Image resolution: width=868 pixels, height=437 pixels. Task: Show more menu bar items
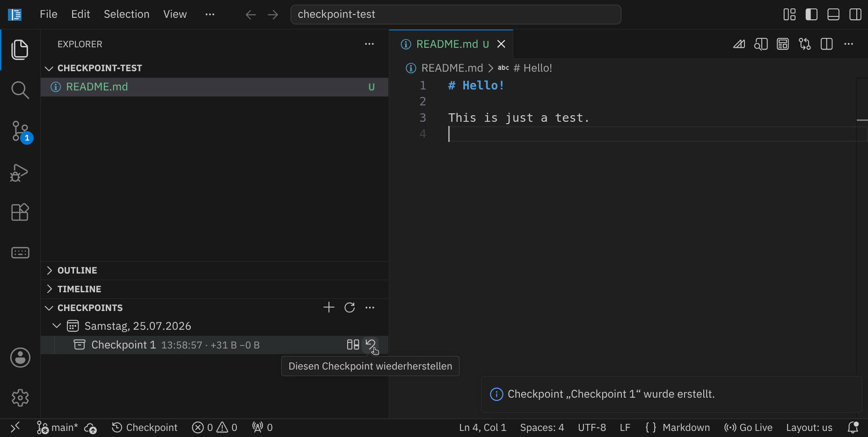tap(210, 15)
